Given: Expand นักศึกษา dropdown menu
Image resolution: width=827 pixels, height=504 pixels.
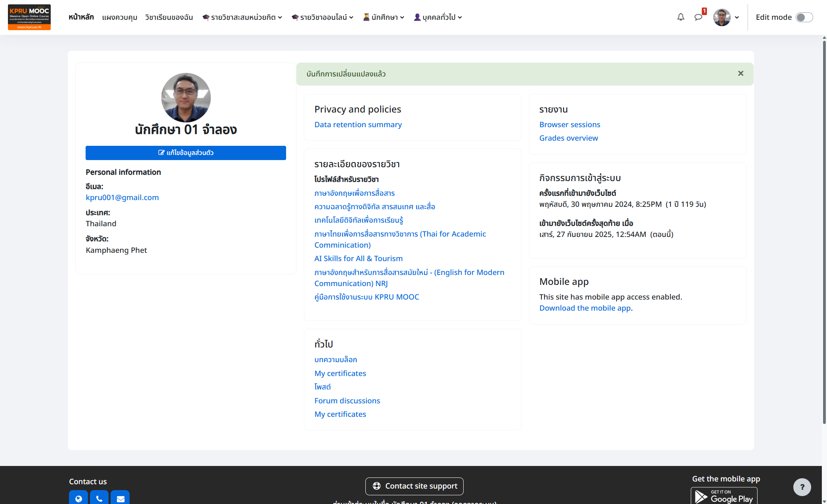Looking at the screenshot, I should click(x=384, y=17).
